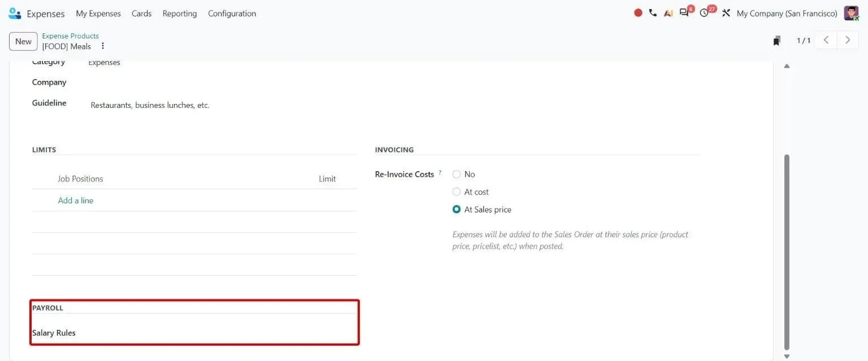The width and height of the screenshot is (868, 361).
Task: Open the My Expenses menu
Action: pyautogui.click(x=98, y=14)
